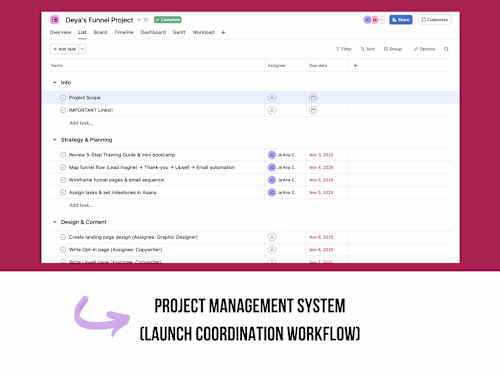Image resolution: width=500 pixels, height=375 pixels.
Task: Click the Design & Content section title
Action: pyautogui.click(x=84, y=222)
